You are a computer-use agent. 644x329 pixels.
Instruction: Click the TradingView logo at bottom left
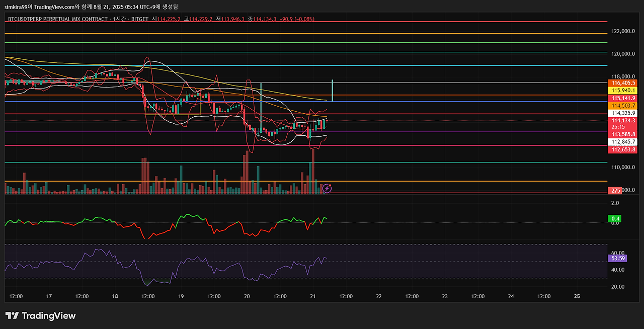pyautogui.click(x=40, y=315)
